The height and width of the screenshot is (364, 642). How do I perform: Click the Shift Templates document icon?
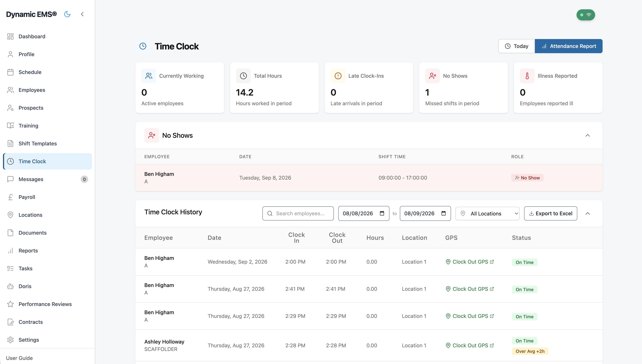pos(10,144)
